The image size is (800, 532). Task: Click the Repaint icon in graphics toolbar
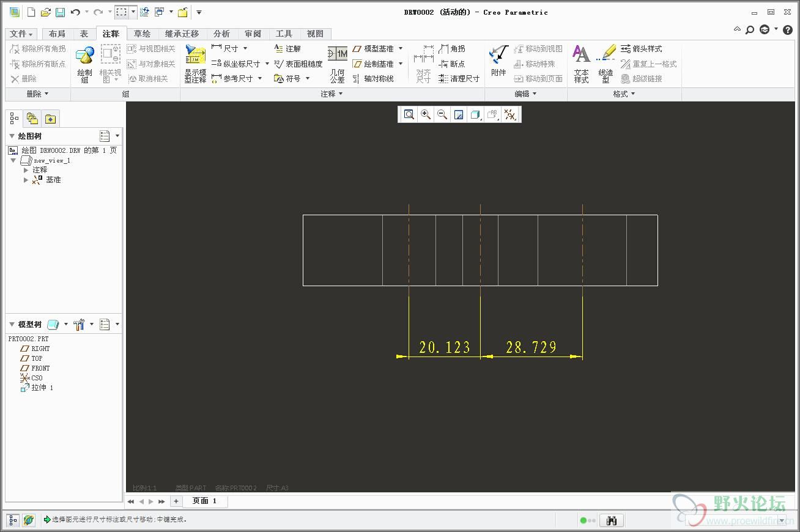click(x=459, y=114)
